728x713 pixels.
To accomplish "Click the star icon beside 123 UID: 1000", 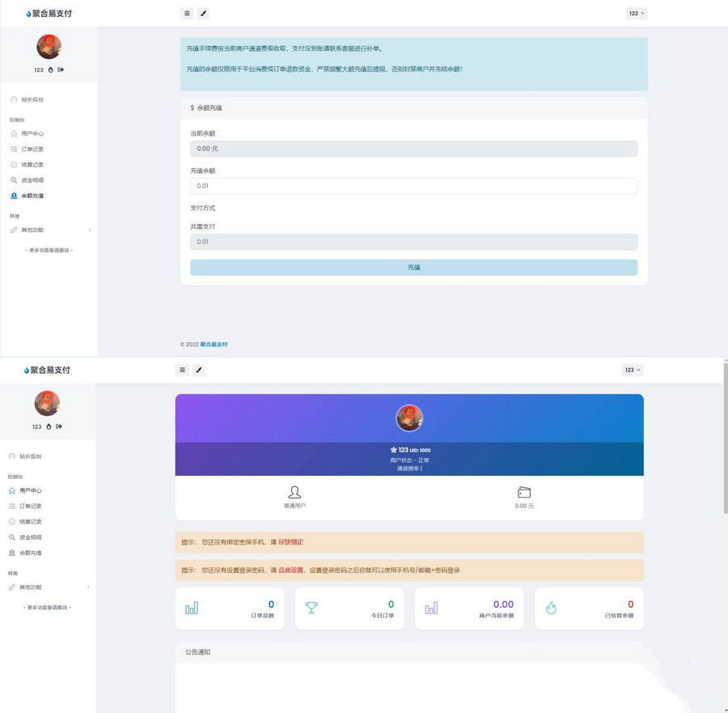I will (393, 450).
